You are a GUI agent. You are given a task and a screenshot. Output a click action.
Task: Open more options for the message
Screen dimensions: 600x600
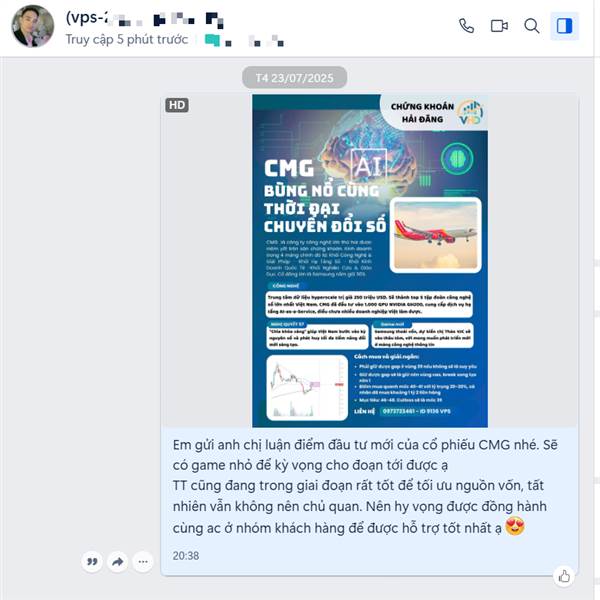(143, 561)
